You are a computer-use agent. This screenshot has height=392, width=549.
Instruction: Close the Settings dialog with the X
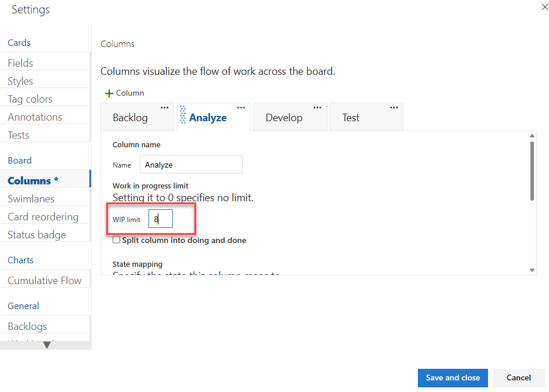coord(545,7)
